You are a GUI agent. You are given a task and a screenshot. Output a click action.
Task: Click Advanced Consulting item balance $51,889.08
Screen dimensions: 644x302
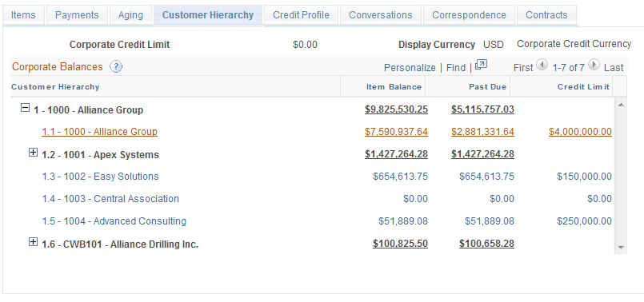(x=403, y=221)
